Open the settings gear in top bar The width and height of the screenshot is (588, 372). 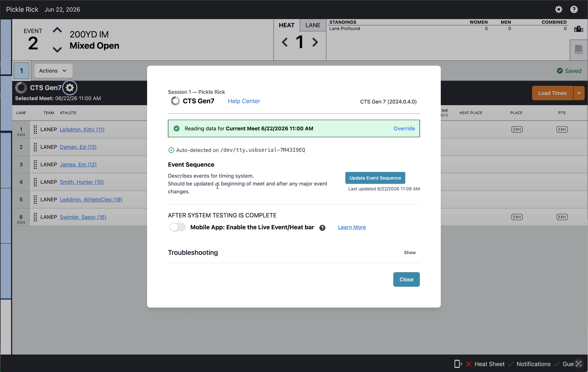pos(559,10)
